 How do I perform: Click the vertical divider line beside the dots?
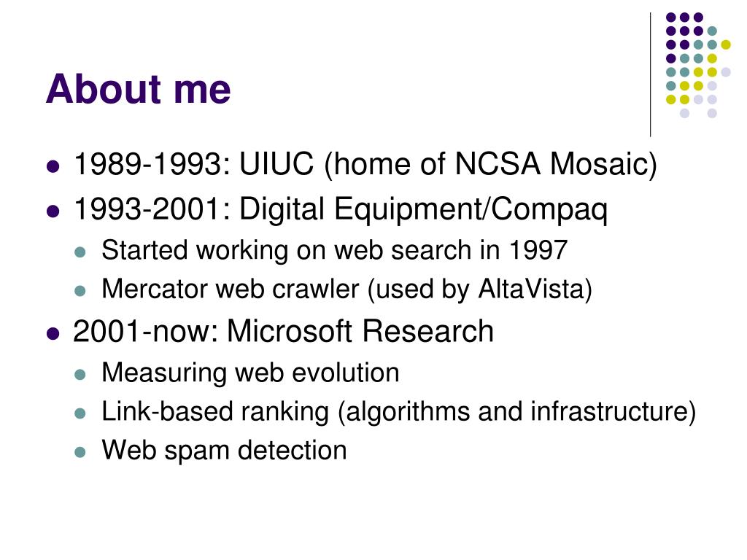tap(650, 75)
